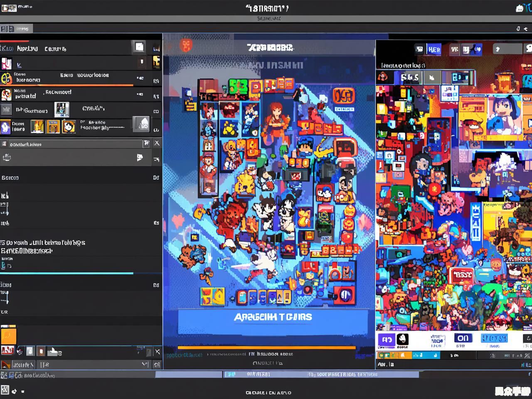Screen dimensions: 532x399
Task: Select the blue highlighted tab in right panel header
Action: click(x=433, y=49)
